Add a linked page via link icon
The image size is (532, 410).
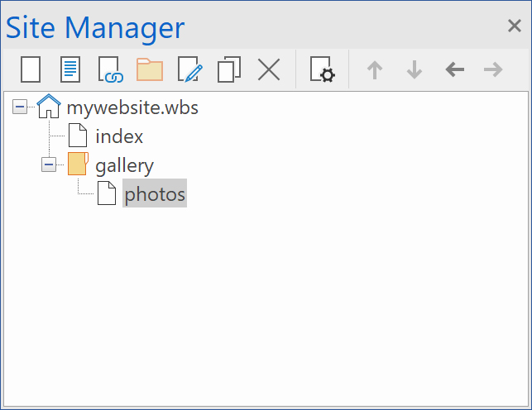click(x=110, y=70)
